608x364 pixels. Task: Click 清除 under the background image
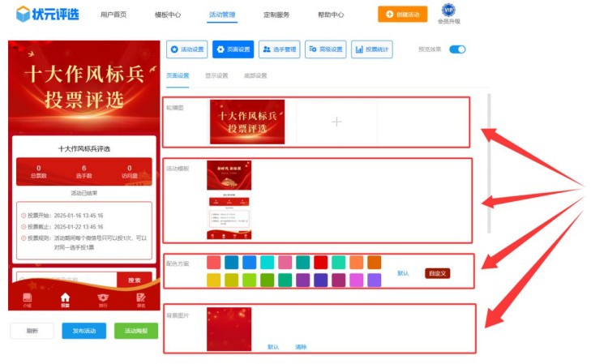[x=301, y=346]
